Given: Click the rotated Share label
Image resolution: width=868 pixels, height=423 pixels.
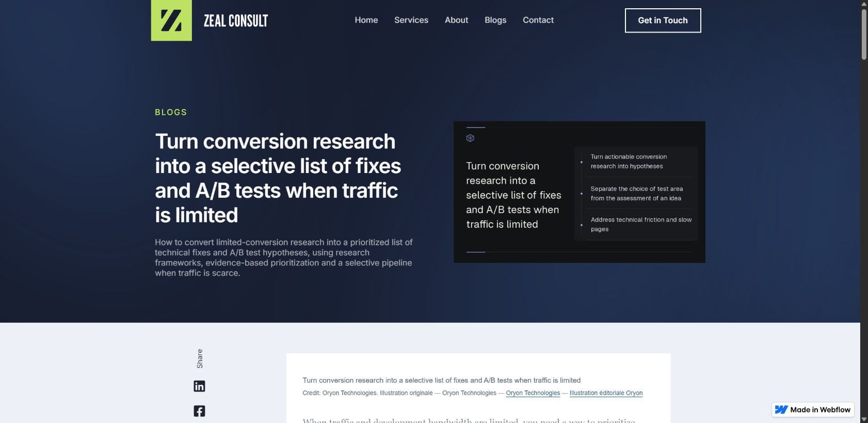Looking at the screenshot, I should [x=200, y=358].
